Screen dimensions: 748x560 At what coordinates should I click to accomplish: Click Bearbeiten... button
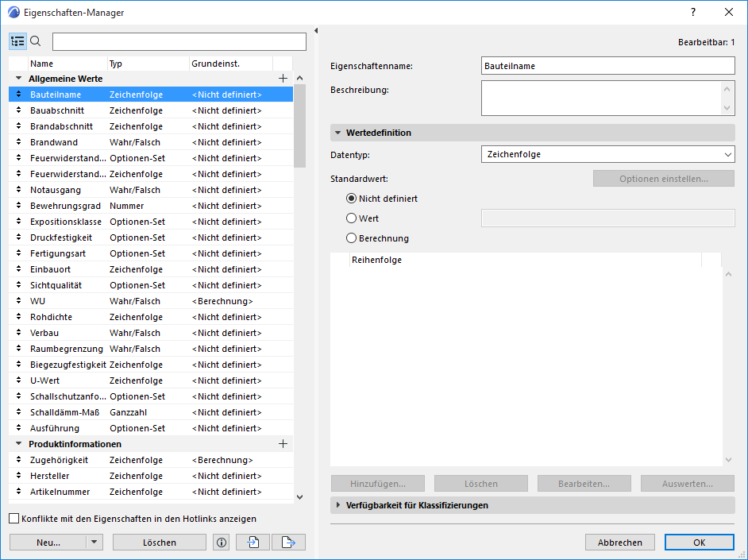click(x=584, y=484)
